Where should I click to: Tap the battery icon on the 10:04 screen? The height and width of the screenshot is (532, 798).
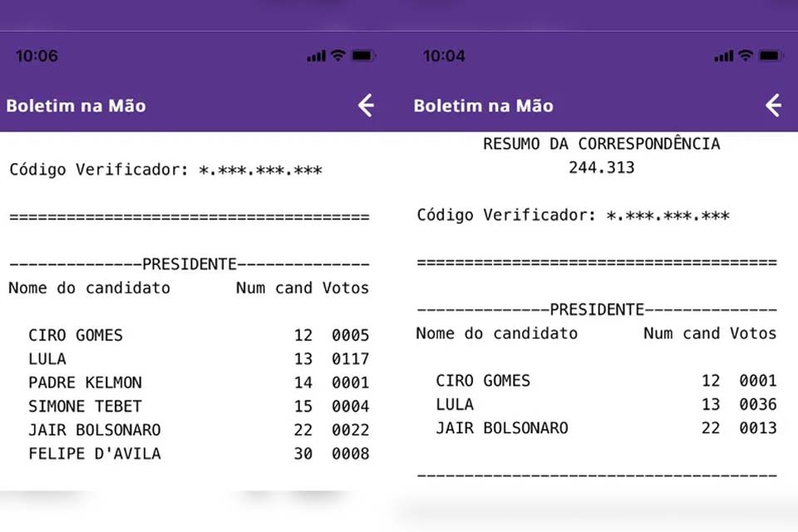point(771,56)
